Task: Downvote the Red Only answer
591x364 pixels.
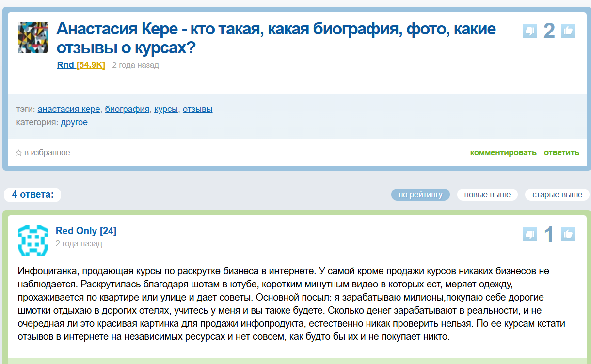Action: pos(530,235)
